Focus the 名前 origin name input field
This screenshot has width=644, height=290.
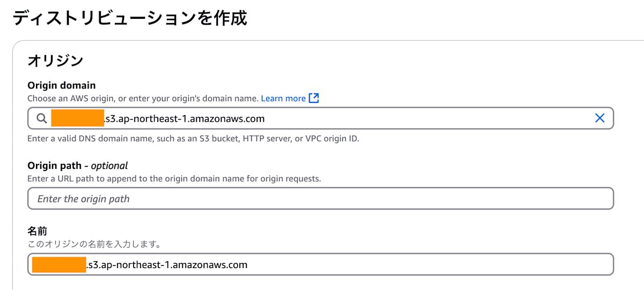pos(320,265)
